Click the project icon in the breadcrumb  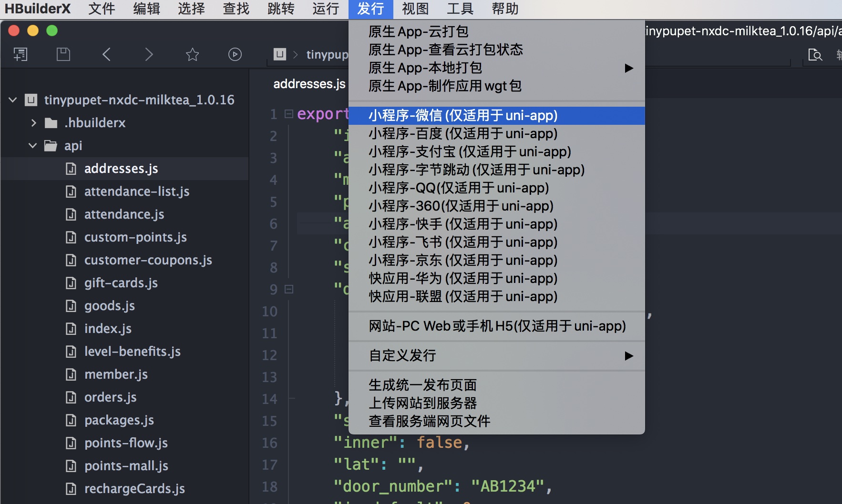280,54
